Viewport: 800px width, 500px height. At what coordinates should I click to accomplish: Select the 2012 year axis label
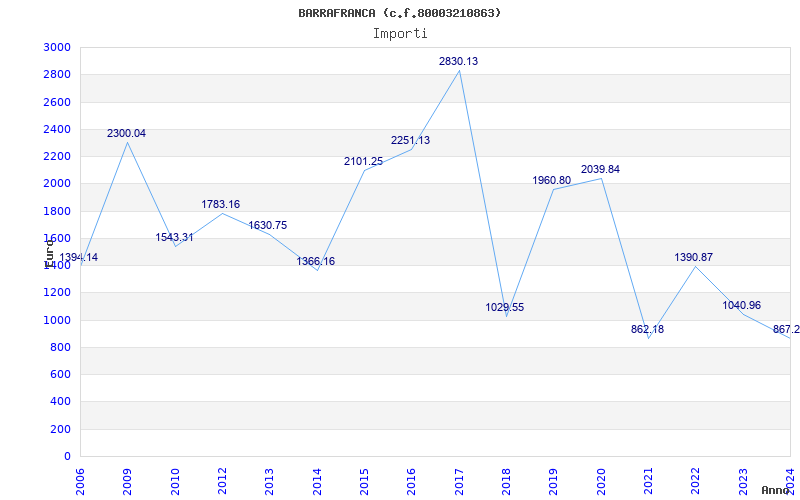(222, 482)
